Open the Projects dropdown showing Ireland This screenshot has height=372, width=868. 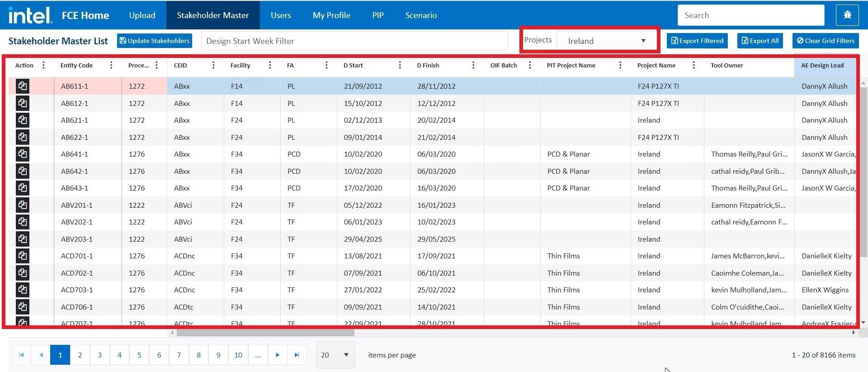tap(606, 41)
